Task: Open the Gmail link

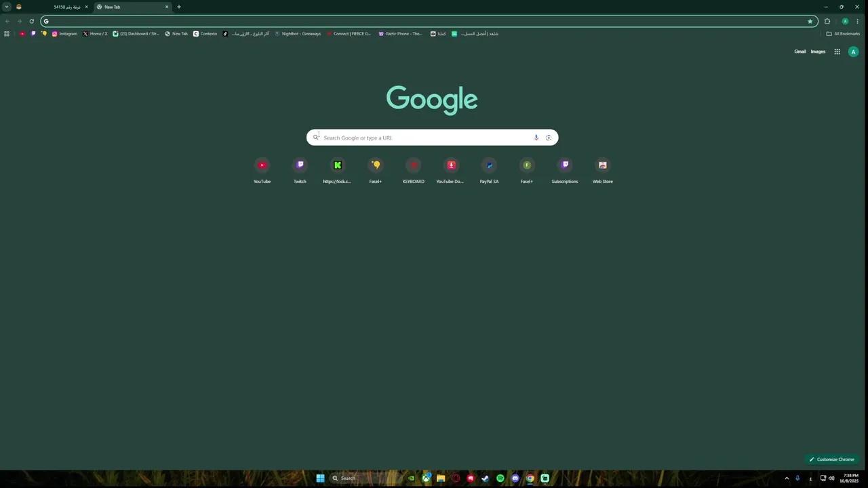Action: pos(800,52)
